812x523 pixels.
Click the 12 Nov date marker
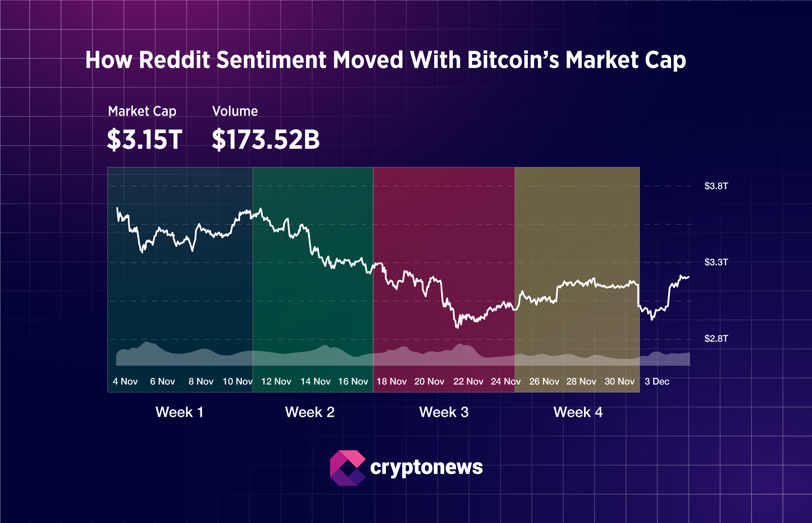tap(276, 382)
